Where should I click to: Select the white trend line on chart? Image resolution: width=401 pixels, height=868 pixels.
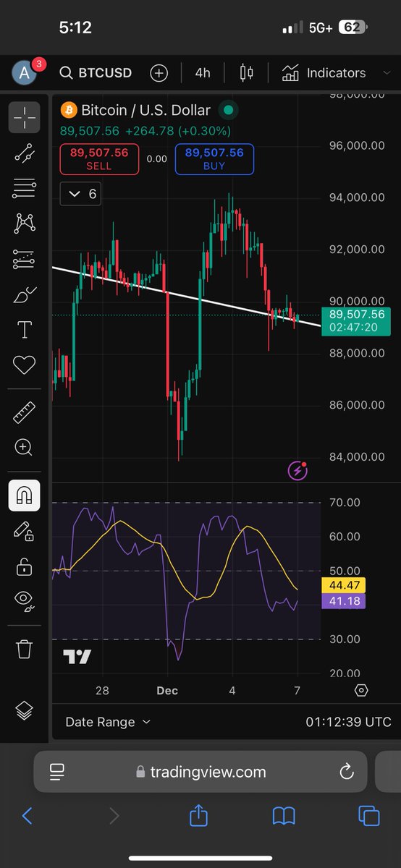tap(186, 297)
